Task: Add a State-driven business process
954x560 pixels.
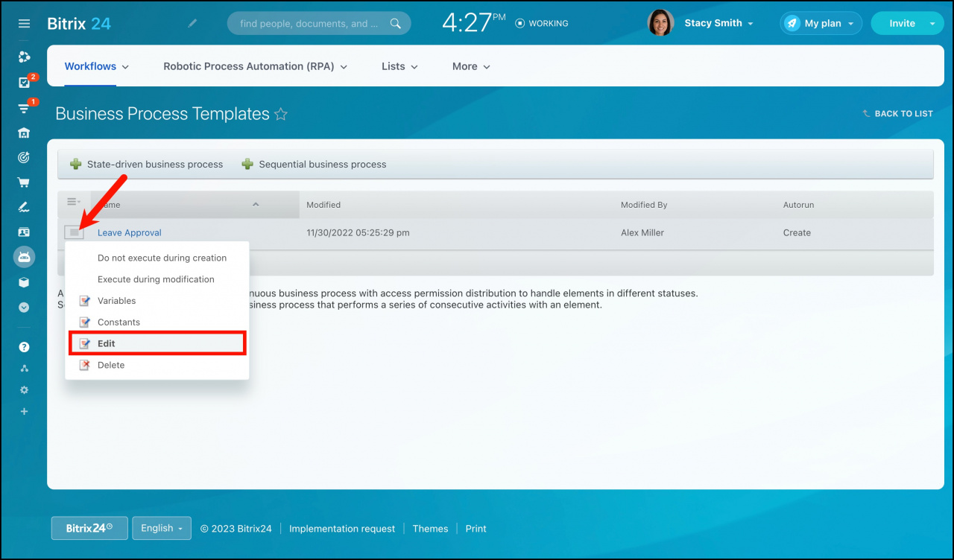Action: [147, 164]
